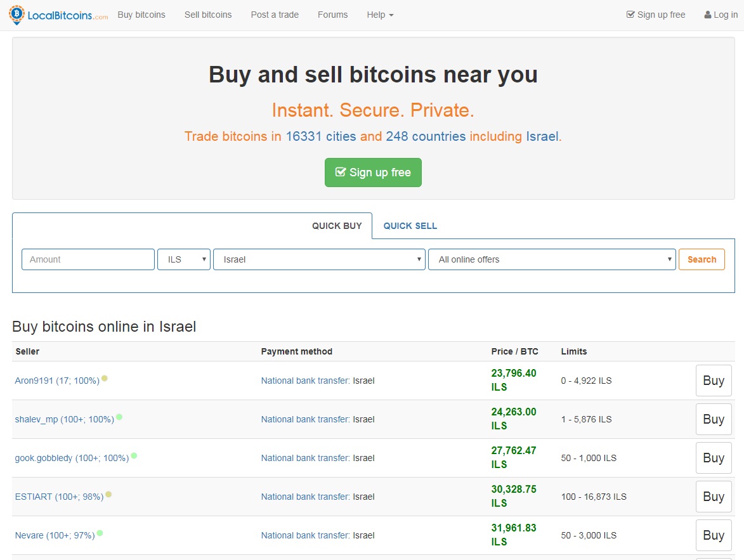
Task: Click the green Sign up free button
Action: click(373, 173)
